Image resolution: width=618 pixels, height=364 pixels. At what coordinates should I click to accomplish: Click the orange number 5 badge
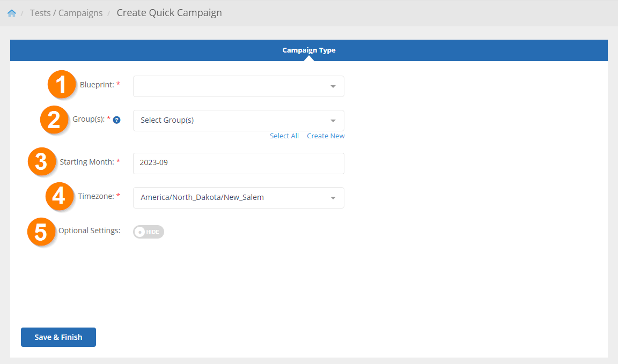coord(42,232)
